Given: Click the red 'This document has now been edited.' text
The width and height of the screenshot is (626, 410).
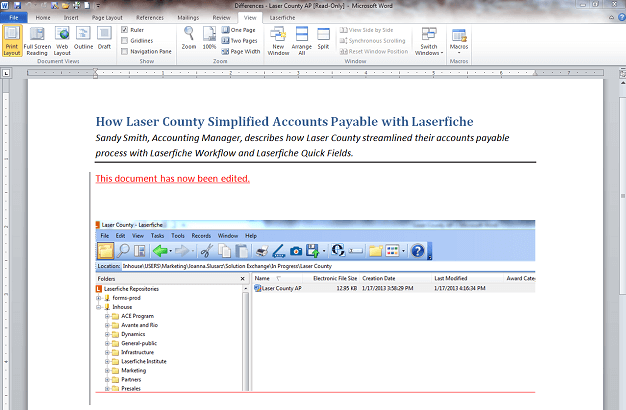Looking at the screenshot, I should click(172, 178).
